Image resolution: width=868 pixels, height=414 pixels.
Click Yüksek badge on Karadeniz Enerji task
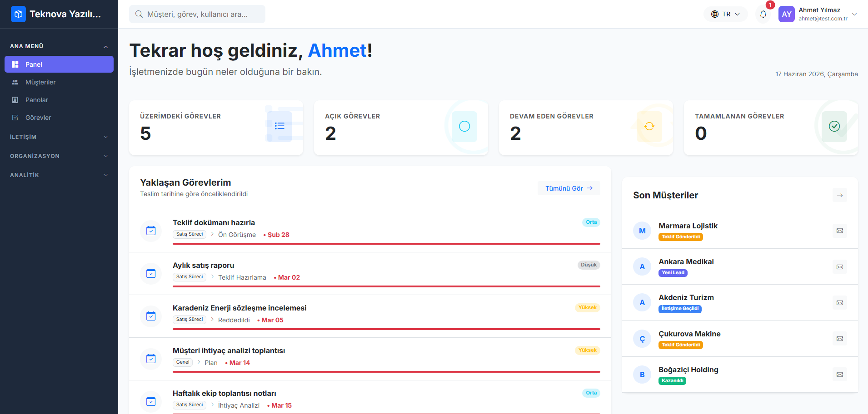(x=587, y=308)
